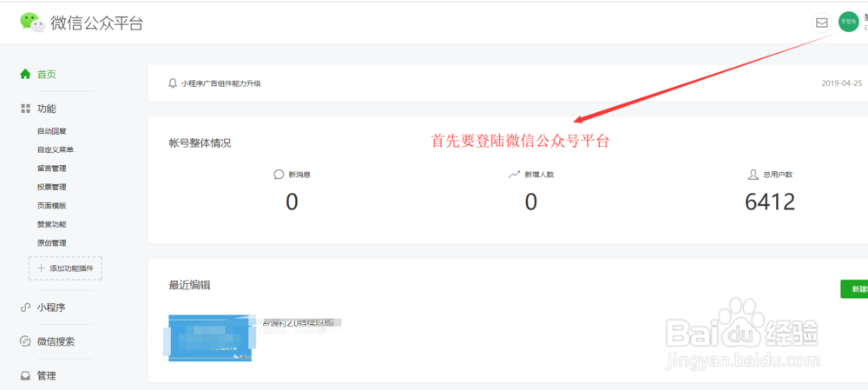This screenshot has height=390, width=868.
Task: Click the 2019-04-25 announcement date
Action: pyautogui.click(x=842, y=83)
